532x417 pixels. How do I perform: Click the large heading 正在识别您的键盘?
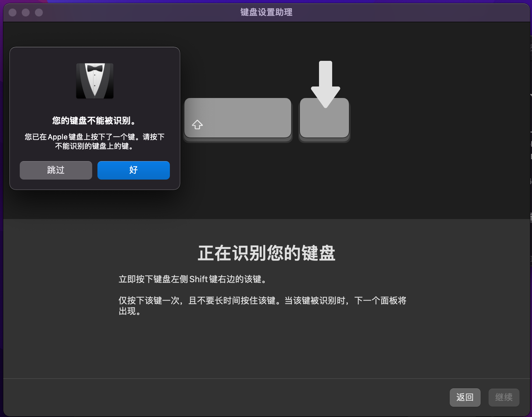click(x=266, y=253)
